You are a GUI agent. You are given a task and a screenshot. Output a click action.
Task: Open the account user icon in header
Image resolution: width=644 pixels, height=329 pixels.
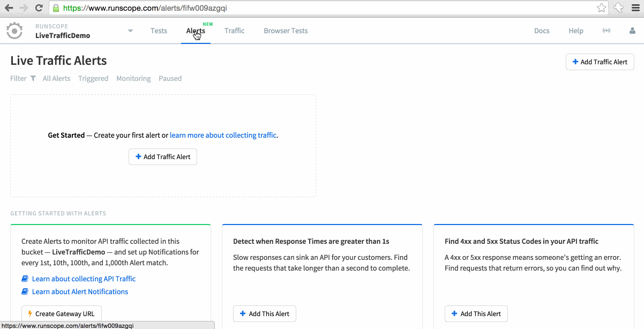coord(632,31)
